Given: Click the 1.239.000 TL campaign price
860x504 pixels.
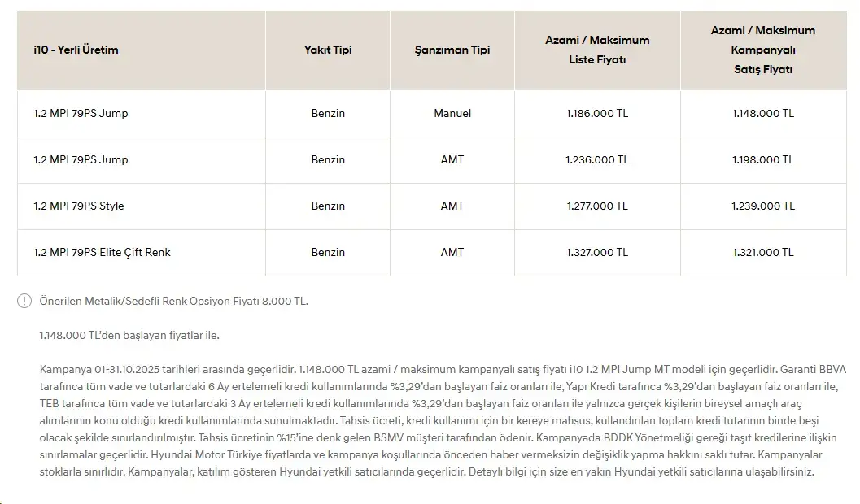Looking at the screenshot, I should [x=763, y=206].
